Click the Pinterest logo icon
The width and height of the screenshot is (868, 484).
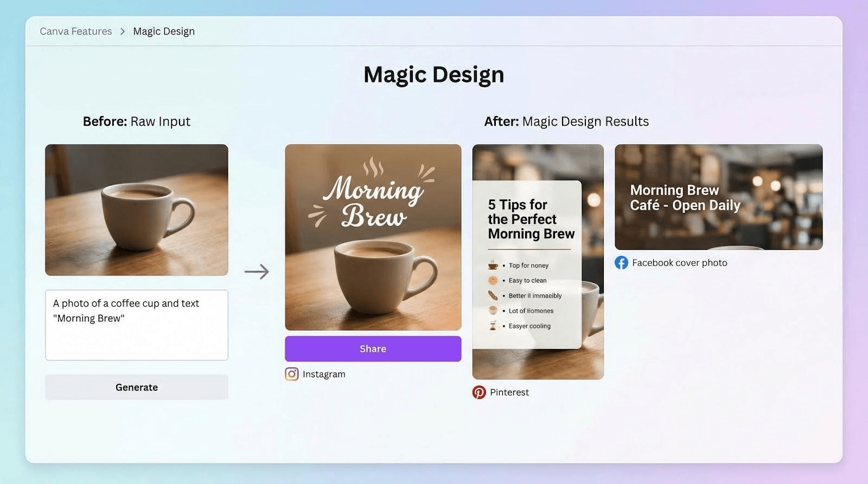tap(479, 392)
